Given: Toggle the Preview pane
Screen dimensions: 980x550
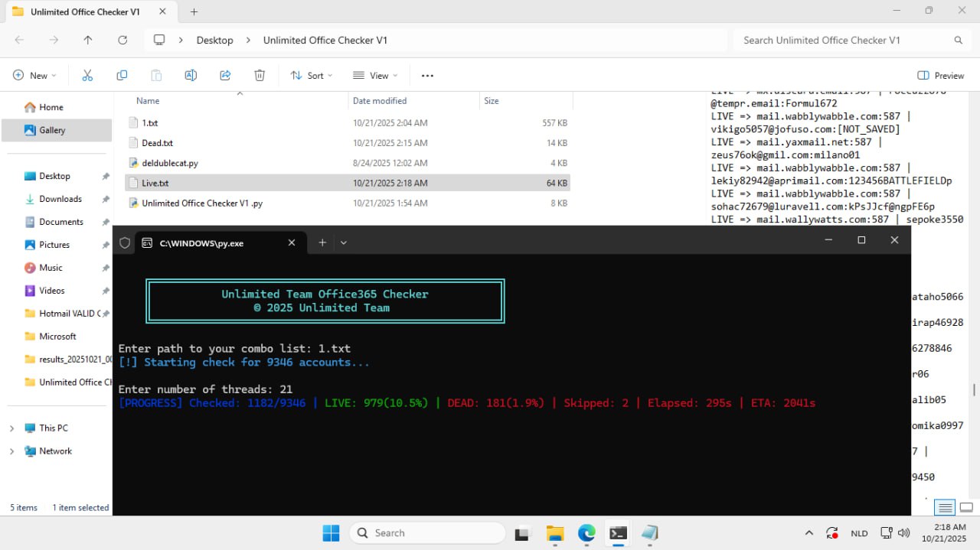Looking at the screenshot, I should click(941, 75).
